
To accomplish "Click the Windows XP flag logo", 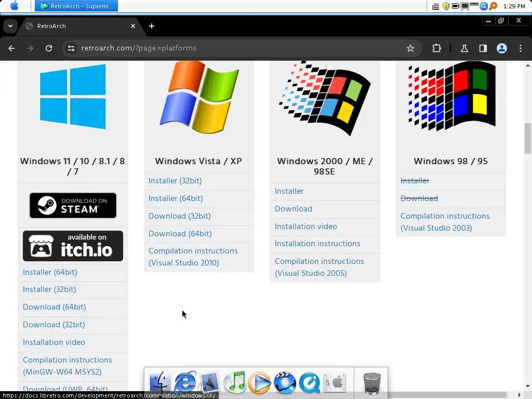I will click(x=199, y=97).
